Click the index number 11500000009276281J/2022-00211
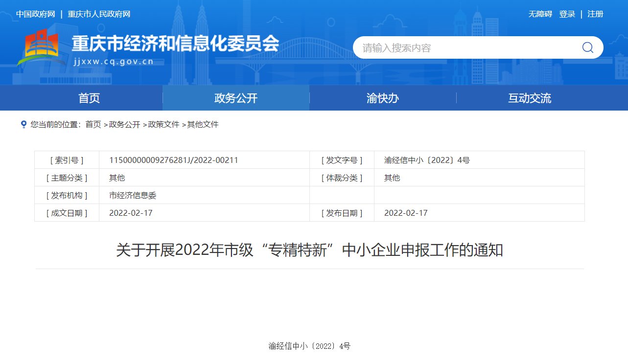This screenshot has width=628, height=364. point(173,160)
